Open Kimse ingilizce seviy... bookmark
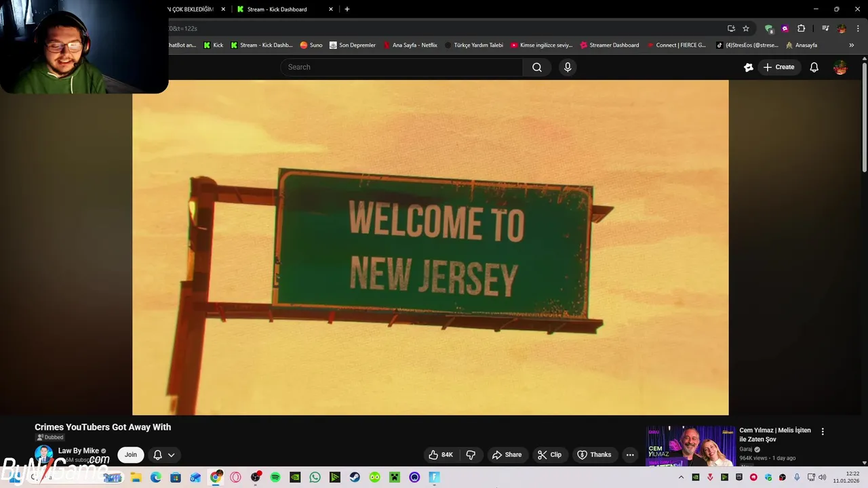 coord(541,45)
